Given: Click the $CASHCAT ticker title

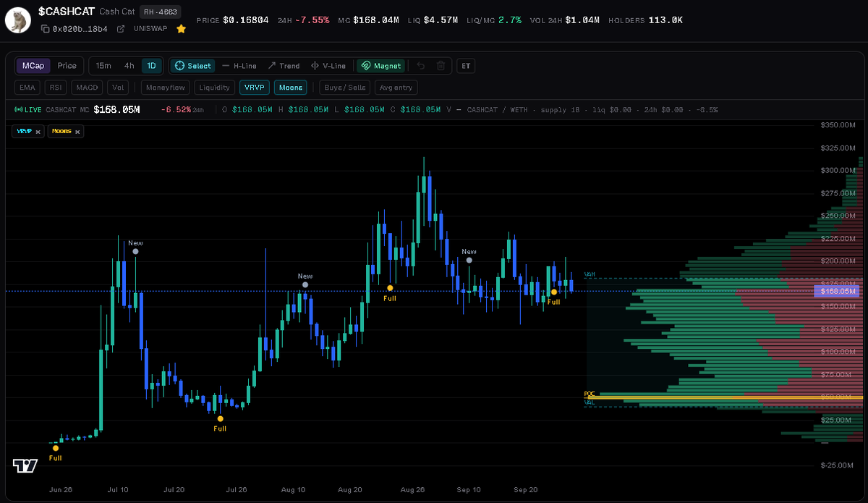Looking at the screenshot, I should (x=66, y=12).
